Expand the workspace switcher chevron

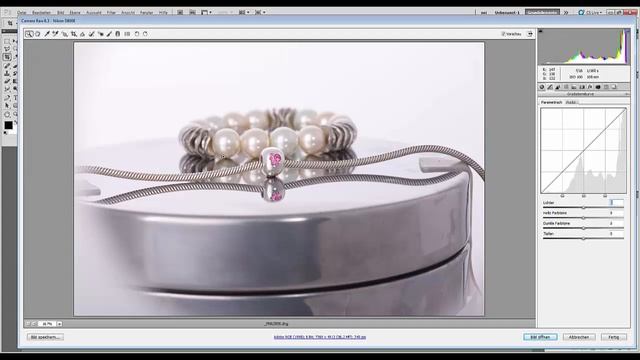tap(566, 13)
